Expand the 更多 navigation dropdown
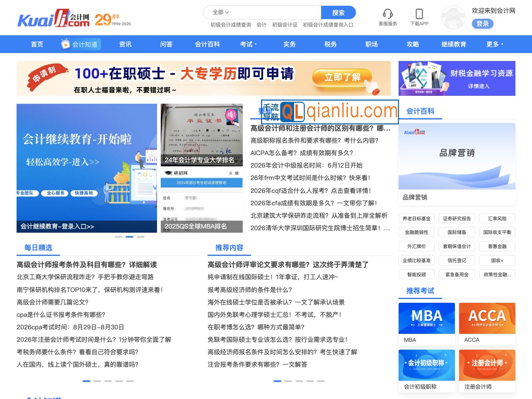532x399 pixels. 494,44
